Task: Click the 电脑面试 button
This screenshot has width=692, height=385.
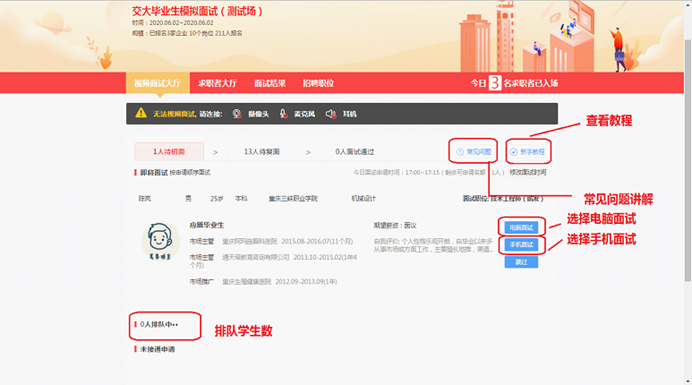Action: click(521, 227)
